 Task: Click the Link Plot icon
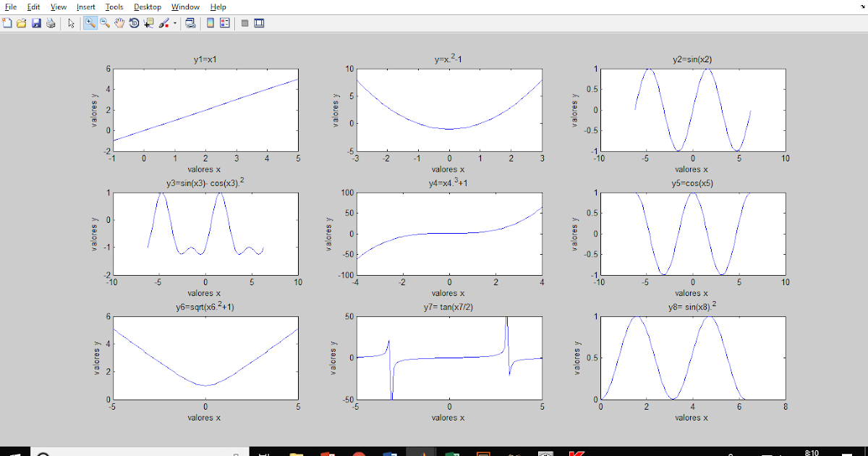(190, 22)
